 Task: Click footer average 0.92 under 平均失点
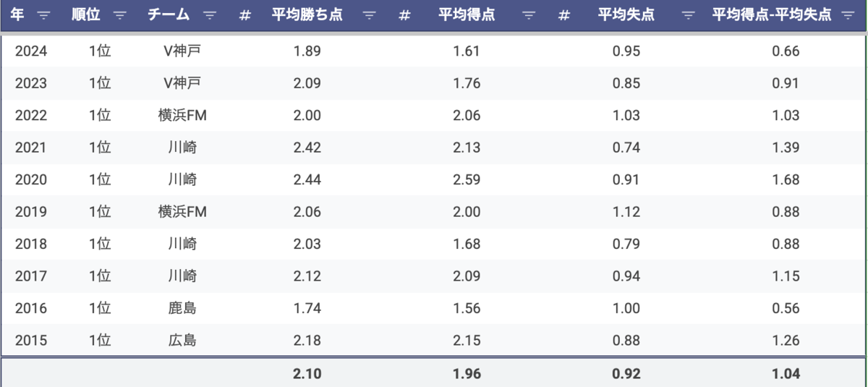[x=626, y=374]
